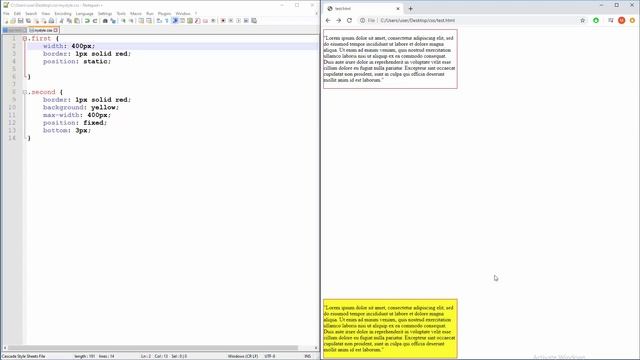640x360 pixels.
Task: Open the Language menu
Action: coord(84,13)
